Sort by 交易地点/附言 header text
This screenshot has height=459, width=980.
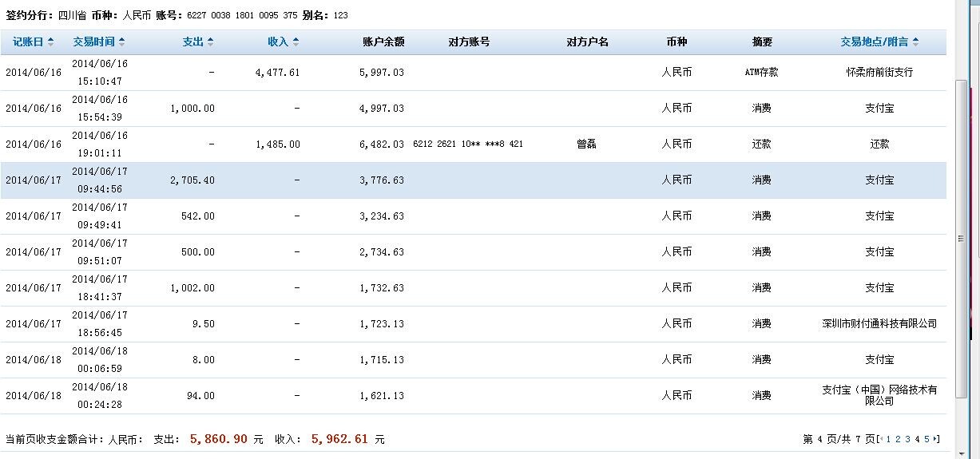[874, 42]
